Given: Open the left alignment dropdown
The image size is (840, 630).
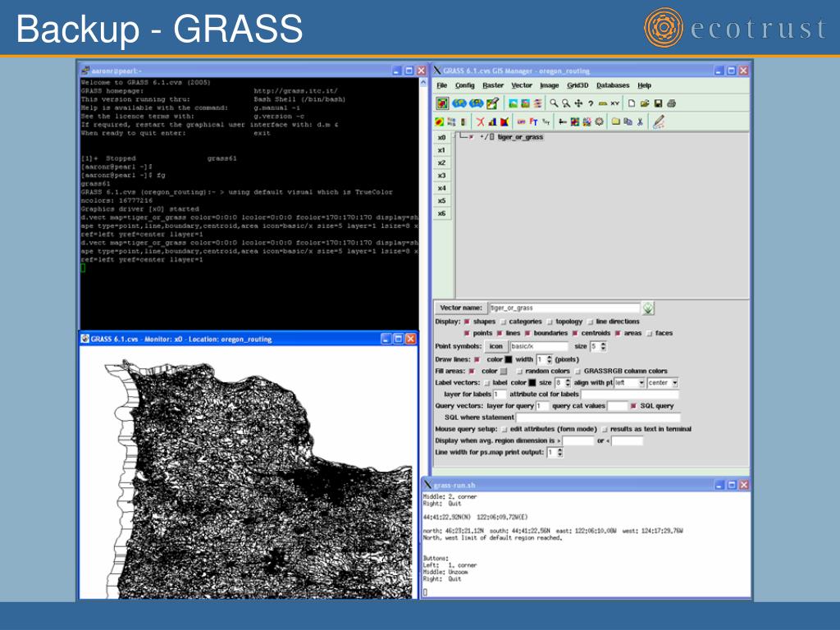Looking at the screenshot, I should click(641, 383).
